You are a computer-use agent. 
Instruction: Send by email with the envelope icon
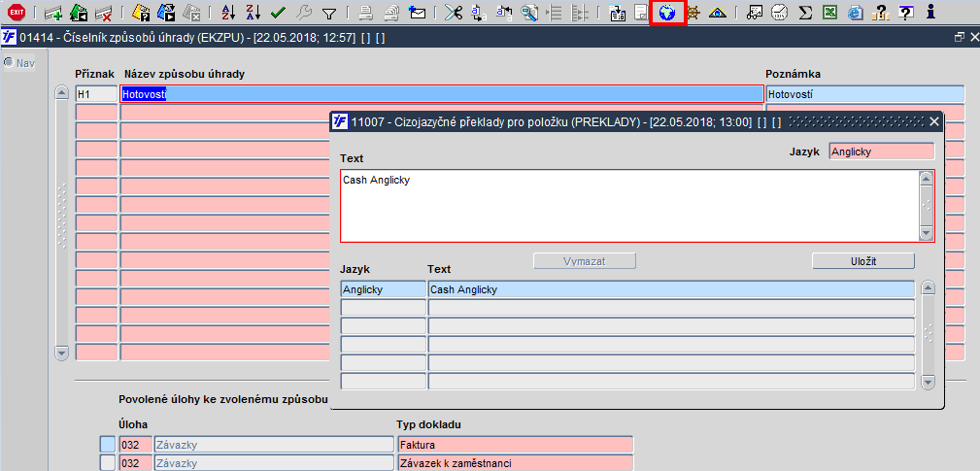click(x=417, y=13)
